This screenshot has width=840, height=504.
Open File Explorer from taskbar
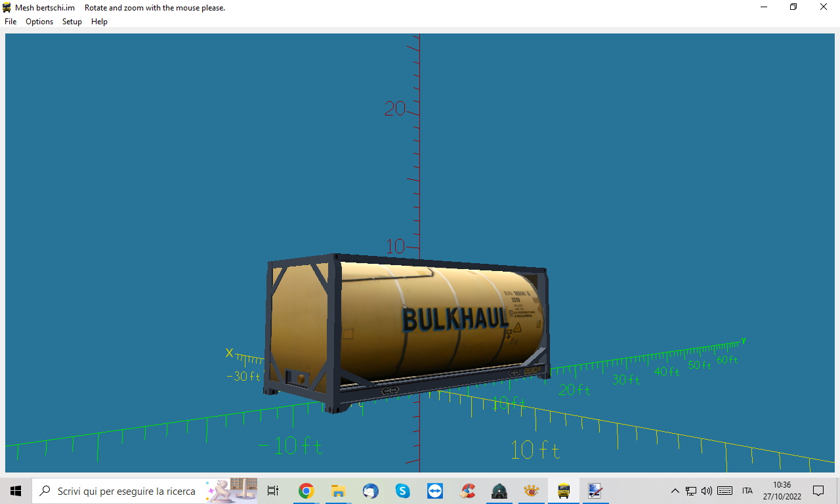click(338, 491)
